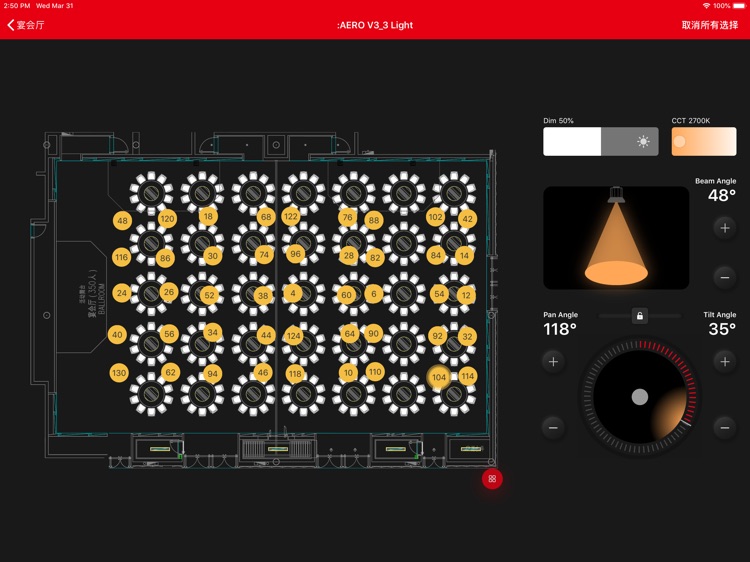Select light fixture 124
Viewport: 750px width, 562px height.
click(294, 336)
